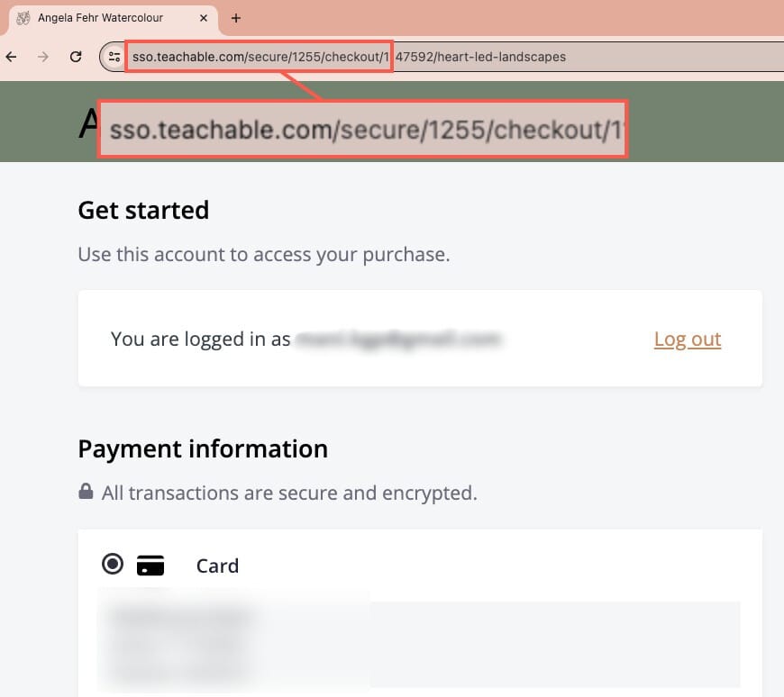Close the Angela Fehr Watercolour tab
The height and width of the screenshot is (697, 784).
204,18
